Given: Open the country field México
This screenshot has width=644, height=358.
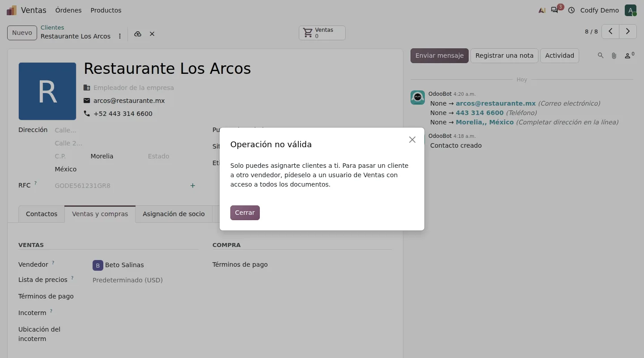Looking at the screenshot, I should tap(125, 169).
